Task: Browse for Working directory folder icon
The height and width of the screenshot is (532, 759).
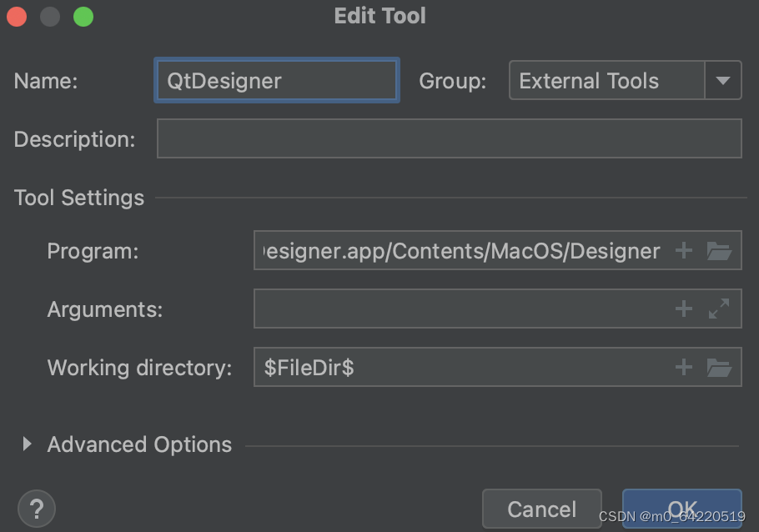Action: pos(719,368)
